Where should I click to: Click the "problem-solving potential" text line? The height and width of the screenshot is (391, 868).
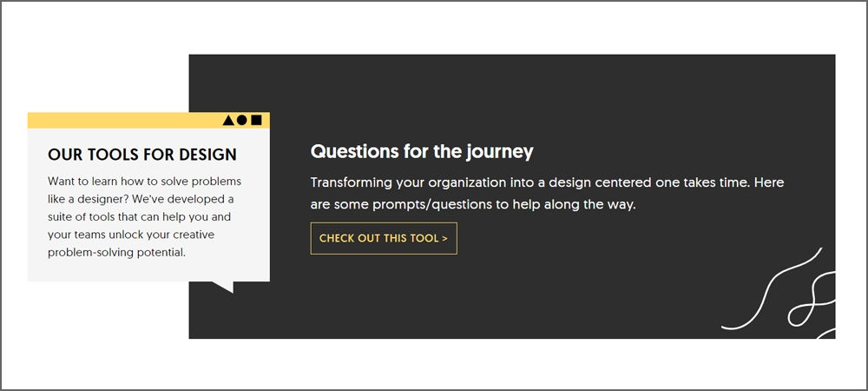117,253
